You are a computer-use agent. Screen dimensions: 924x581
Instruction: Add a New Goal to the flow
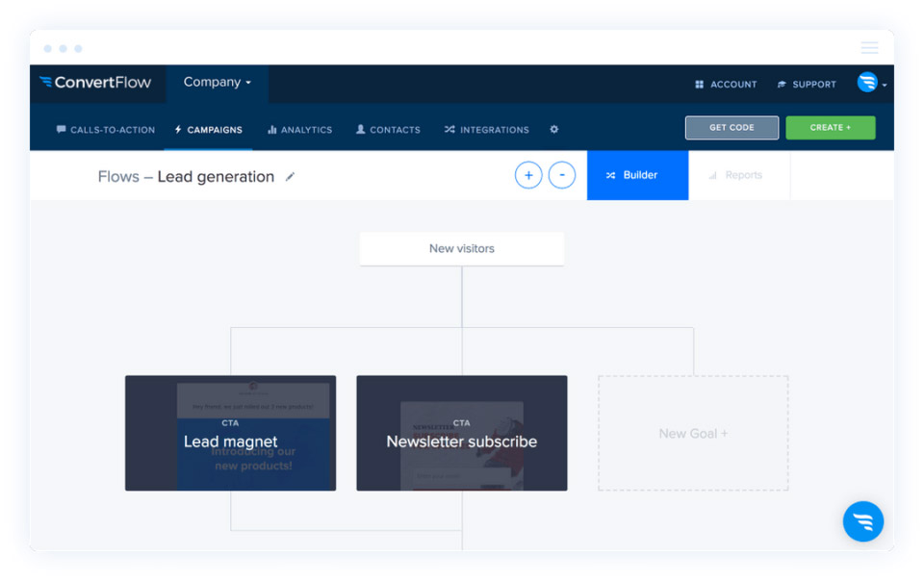(x=693, y=433)
